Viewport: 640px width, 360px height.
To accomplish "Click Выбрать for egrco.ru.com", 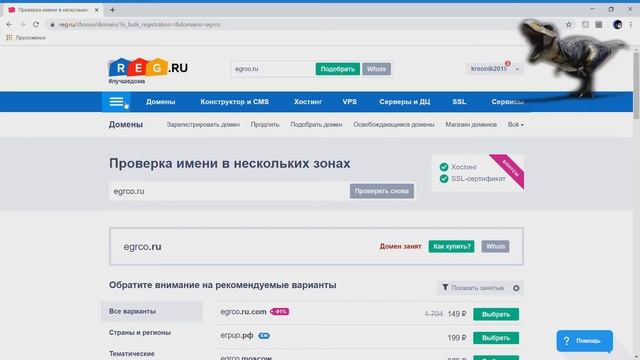I will [496, 314].
